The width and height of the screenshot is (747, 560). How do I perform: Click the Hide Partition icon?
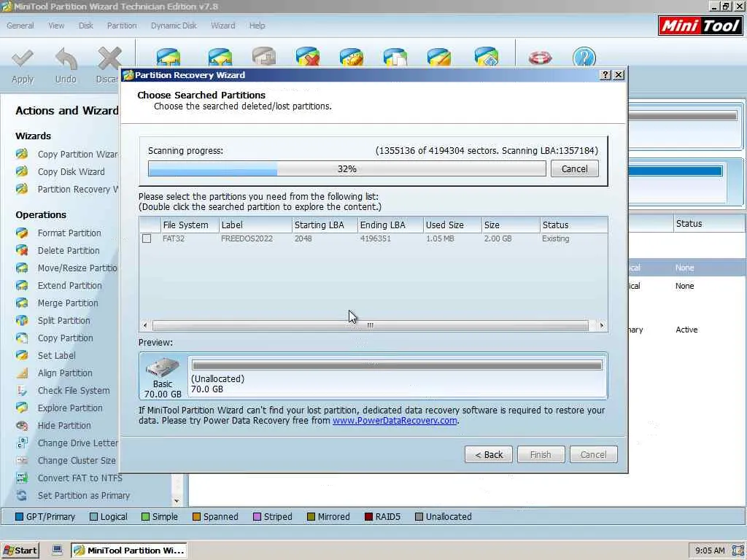click(x=22, y=425)
